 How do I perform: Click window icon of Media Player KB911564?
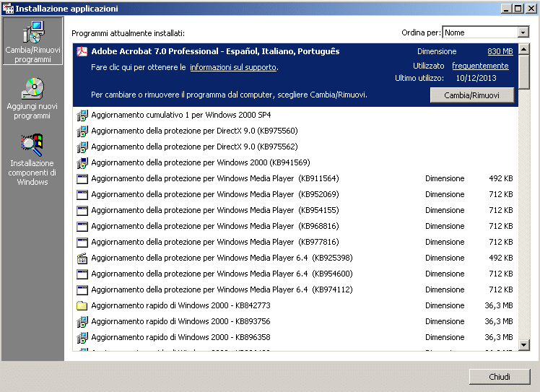tap(82, 179)
